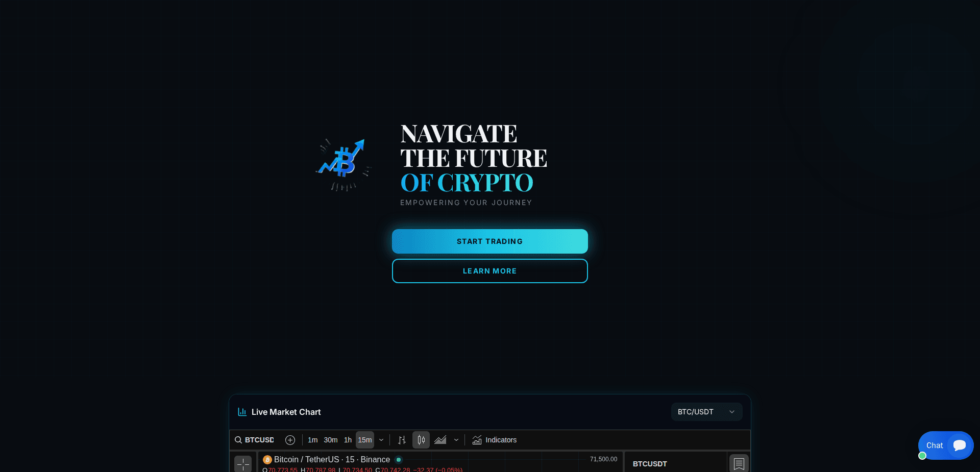Select the line chart style icon
The width and height of the screenshot is (980, 472).
[402, 440]
